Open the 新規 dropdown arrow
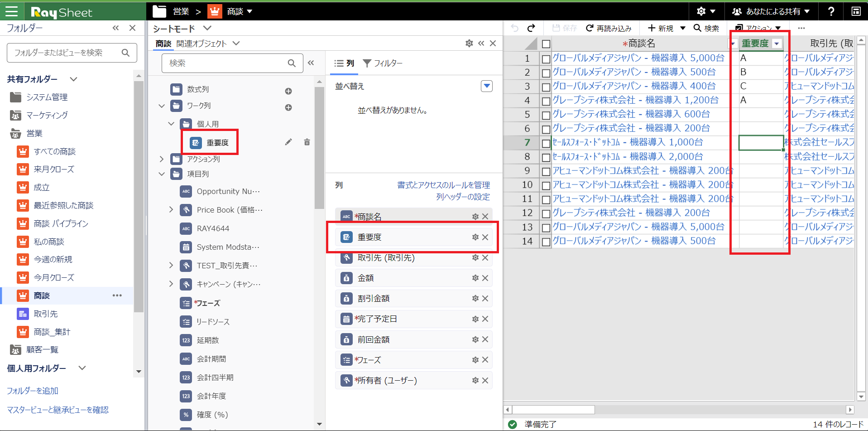Screen dimensions: 868x431 tap(683, 28)
